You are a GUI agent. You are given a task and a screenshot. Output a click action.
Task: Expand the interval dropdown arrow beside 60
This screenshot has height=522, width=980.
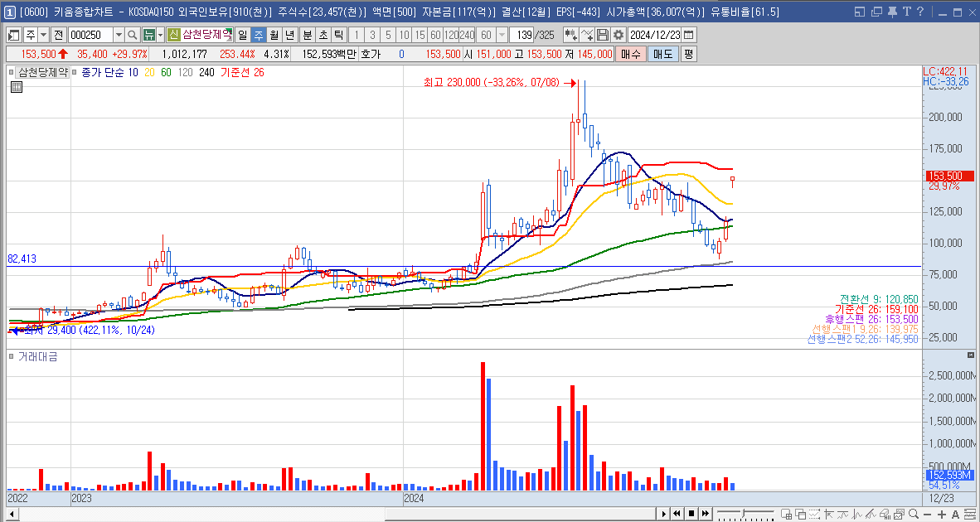point(502,35)
